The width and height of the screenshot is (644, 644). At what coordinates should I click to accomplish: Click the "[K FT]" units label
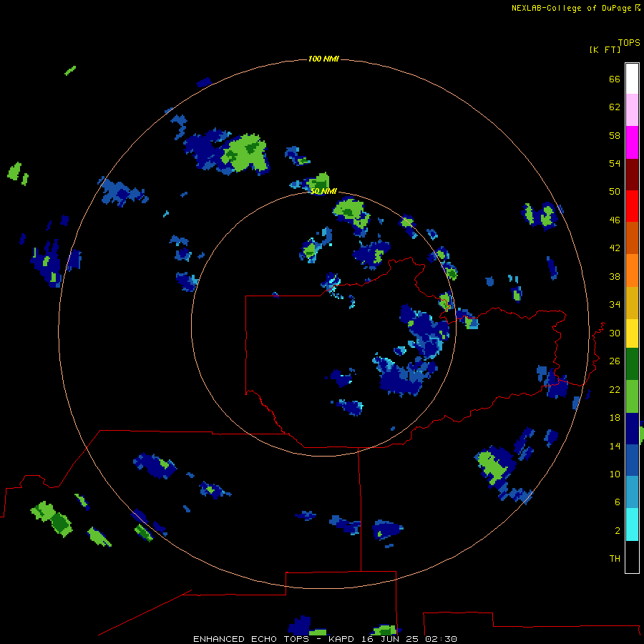pos(605,49)
